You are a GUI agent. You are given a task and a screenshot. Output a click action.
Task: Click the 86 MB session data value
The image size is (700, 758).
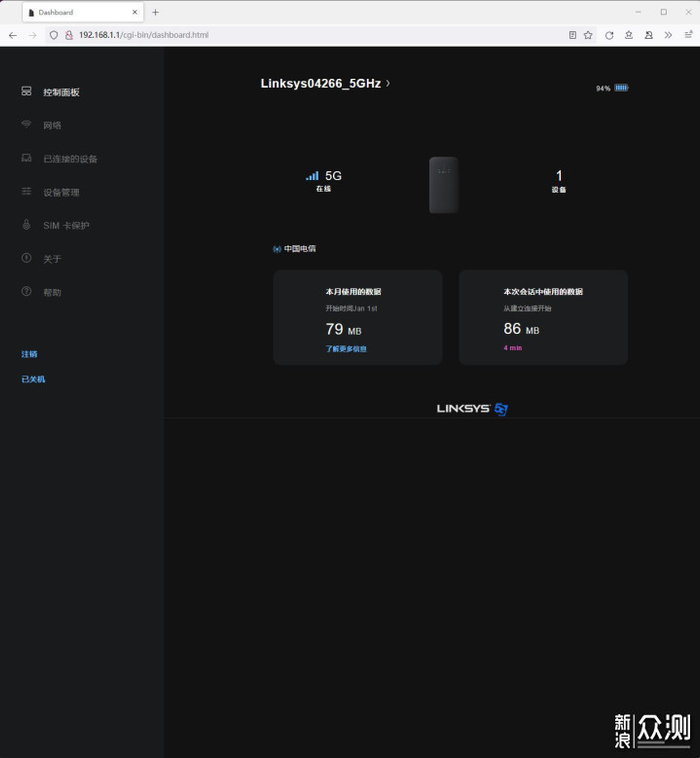tap(521, 329)
